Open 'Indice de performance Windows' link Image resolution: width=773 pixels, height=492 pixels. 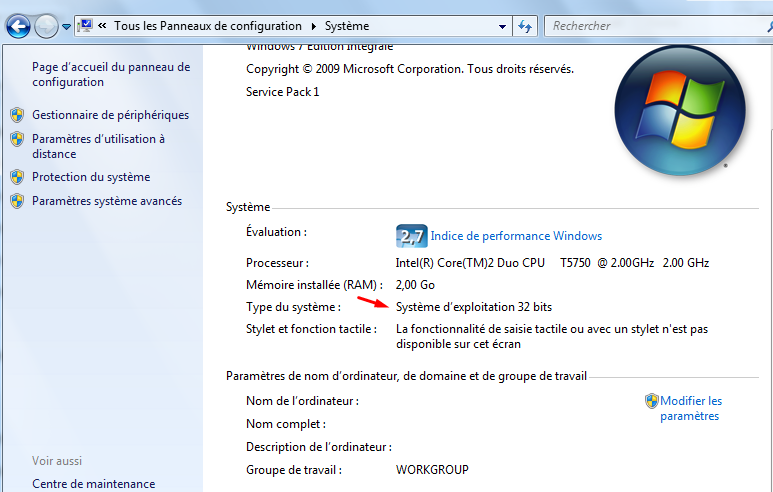pos(516,236)
